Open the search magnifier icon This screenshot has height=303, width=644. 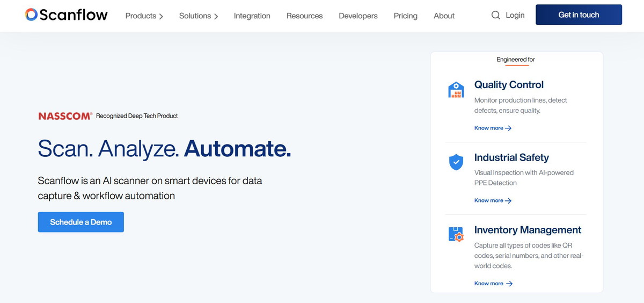pos(496,15)
